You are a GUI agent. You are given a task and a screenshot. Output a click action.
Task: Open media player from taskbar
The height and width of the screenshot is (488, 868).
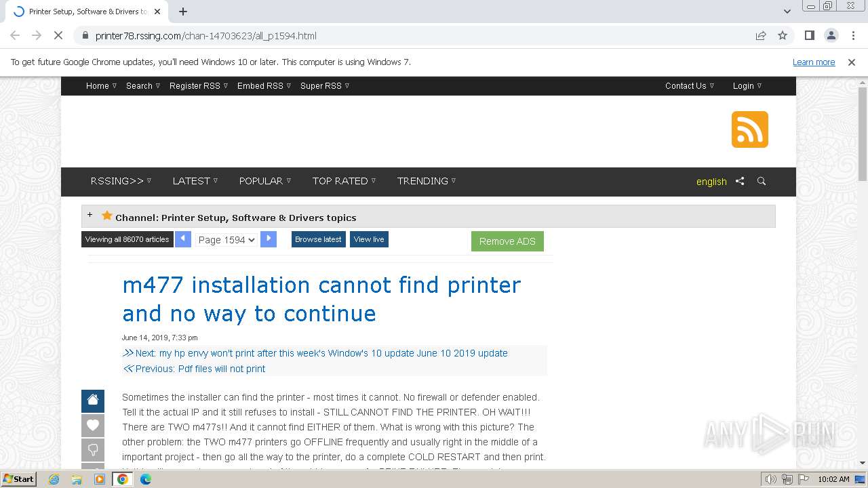pyautogui.click(x=100, y=479)
